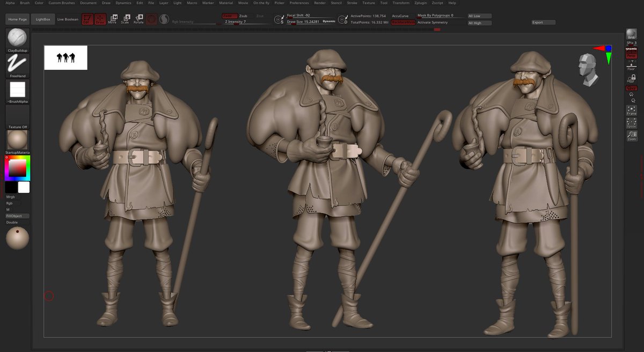Select the Scale transform tool

point(125,19)
